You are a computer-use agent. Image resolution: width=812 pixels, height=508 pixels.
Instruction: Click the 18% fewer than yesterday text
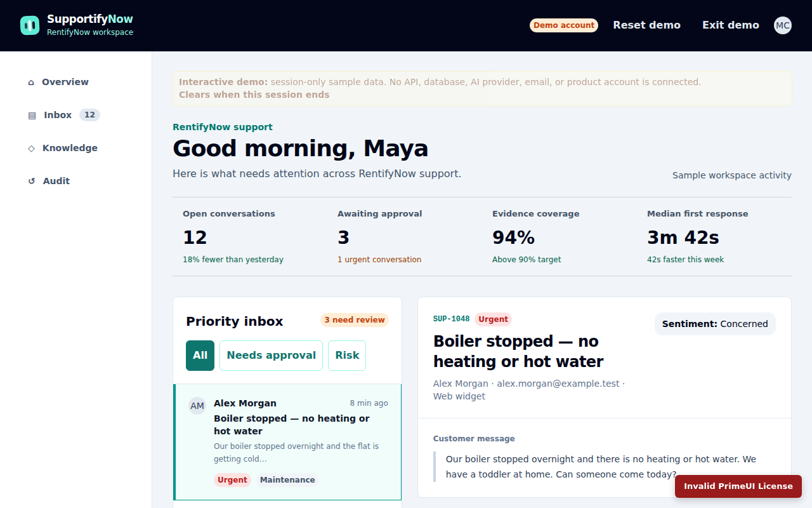click(233, 260)
